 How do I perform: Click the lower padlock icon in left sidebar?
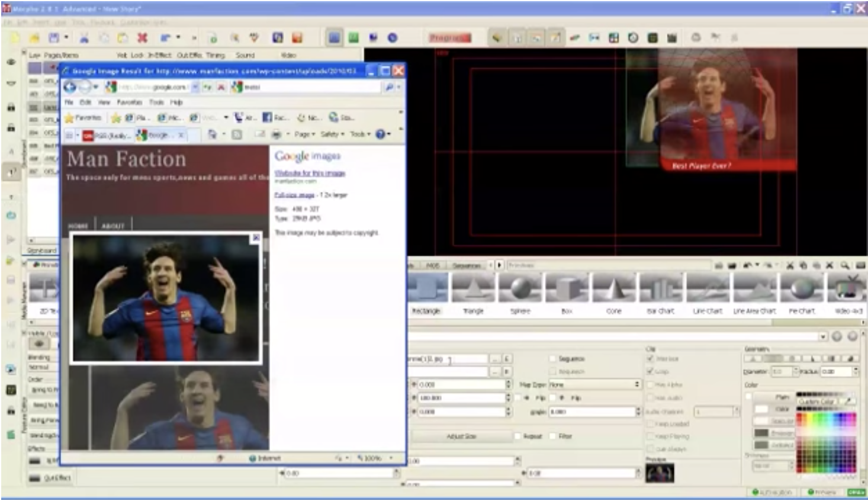11,127
